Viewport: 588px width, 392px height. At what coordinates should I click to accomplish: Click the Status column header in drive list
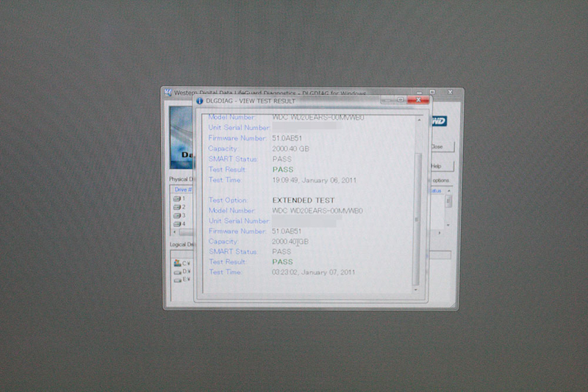click(436, 191)
